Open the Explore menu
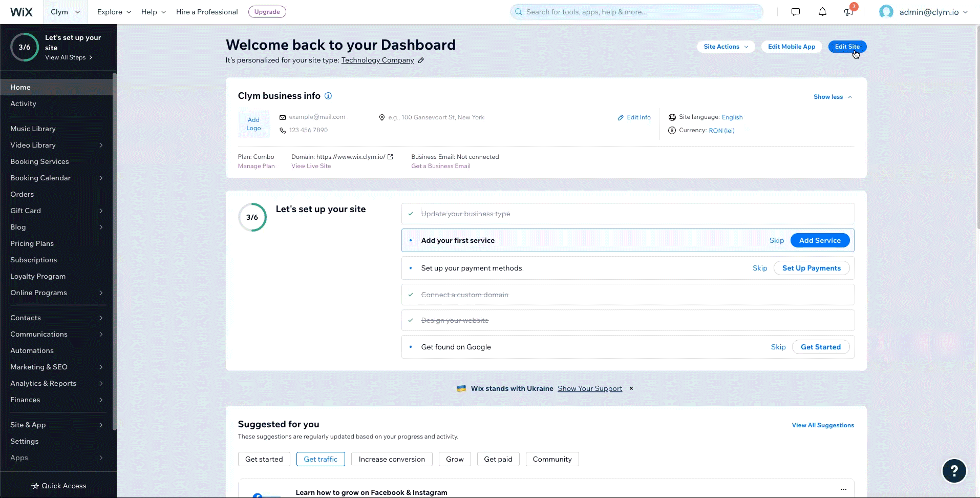This screenshot has width=980, height=498. (x=114, y=12)
